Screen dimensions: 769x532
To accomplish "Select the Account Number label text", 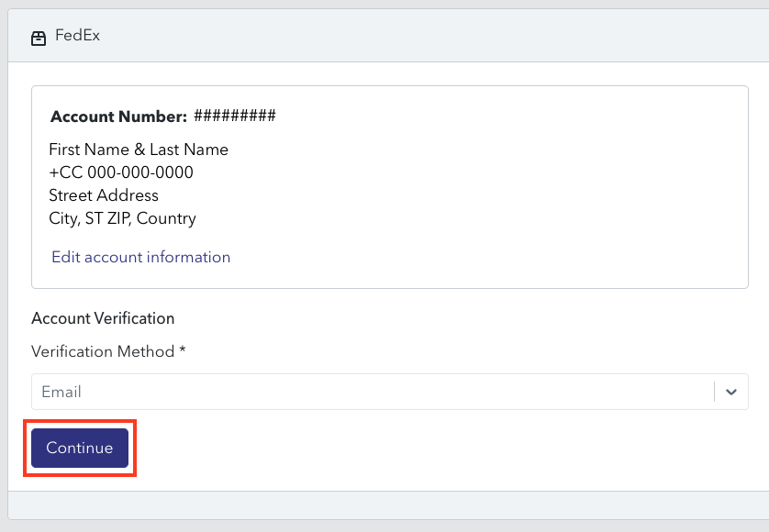I will point(118,116).
